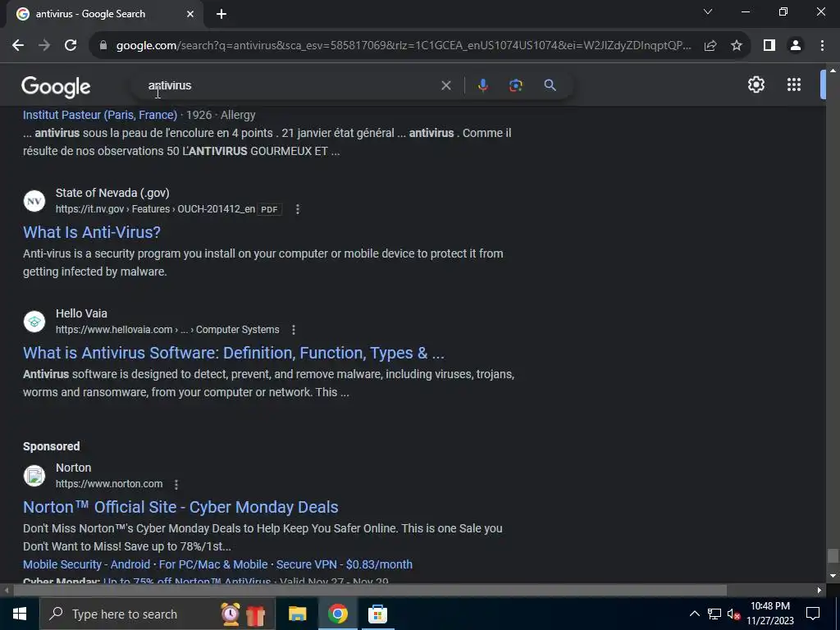Start a voice search with microphone
Viewport: 840px width, 630px height.
482,85
